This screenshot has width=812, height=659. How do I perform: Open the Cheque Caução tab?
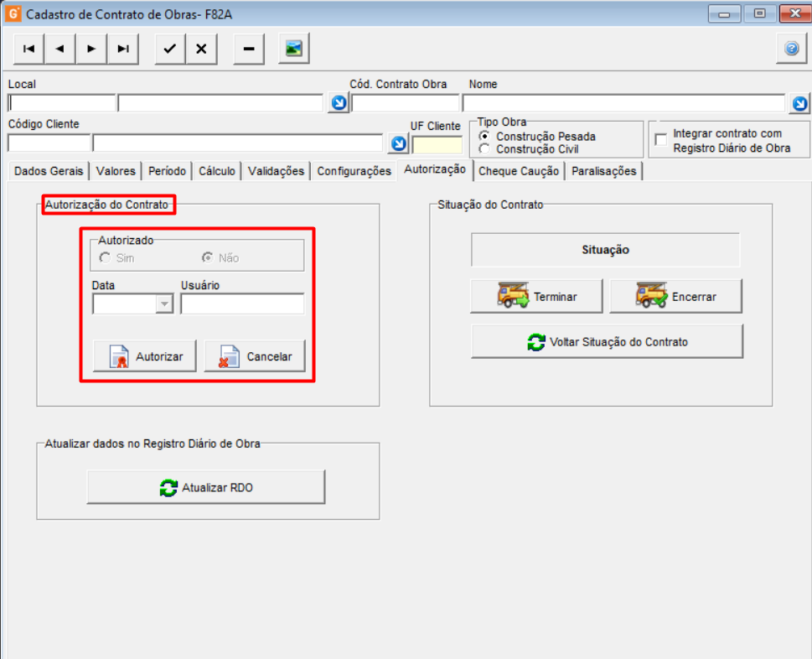[x=519, y=171]
